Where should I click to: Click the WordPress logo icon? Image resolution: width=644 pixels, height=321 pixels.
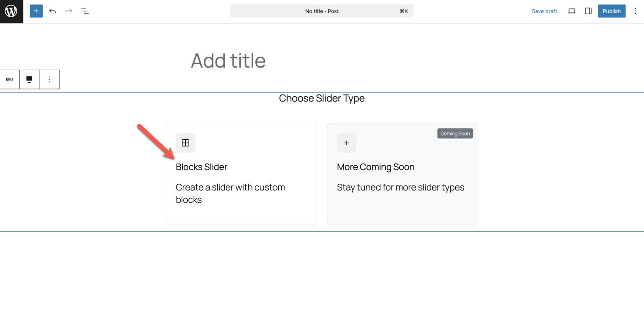[11, 11]
